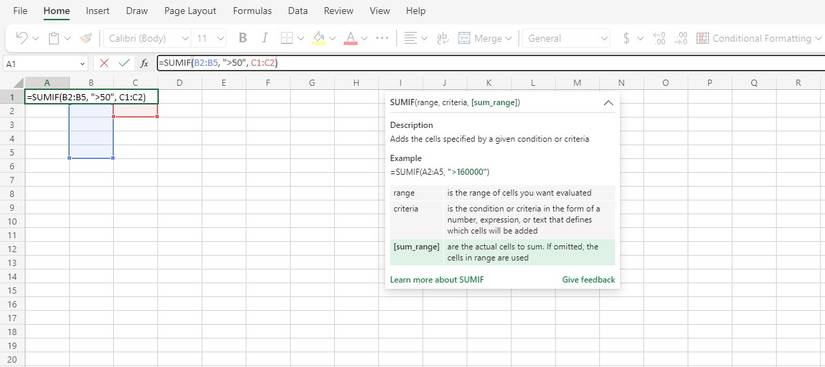825x367 pixels.
Task: Click the Select All corner triangle
Action: (x=18, y=83)
